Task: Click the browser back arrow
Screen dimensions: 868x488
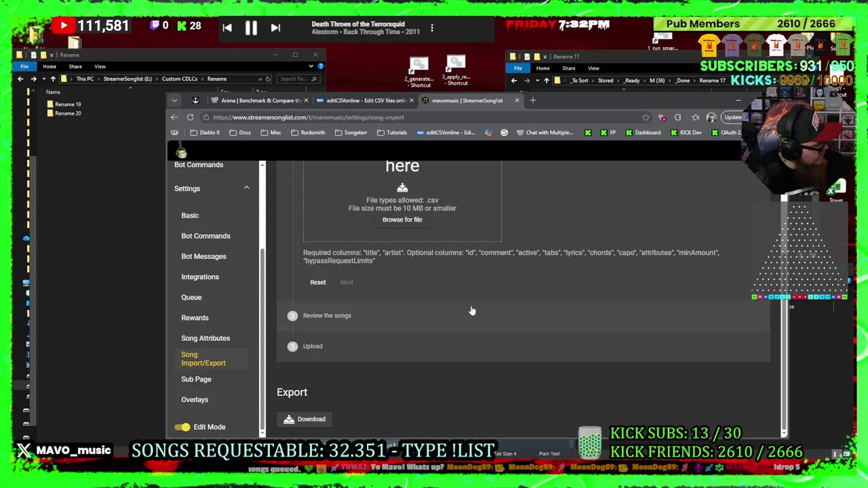Action: tap(174, 117)
